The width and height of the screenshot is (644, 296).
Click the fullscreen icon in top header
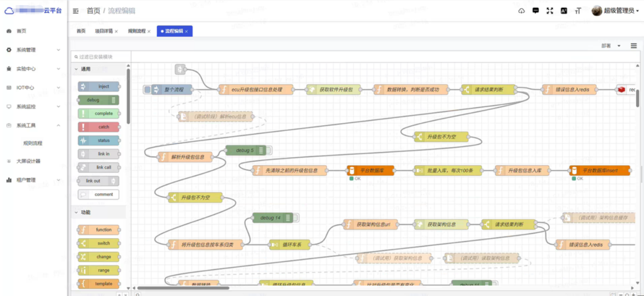coord(550,11)
